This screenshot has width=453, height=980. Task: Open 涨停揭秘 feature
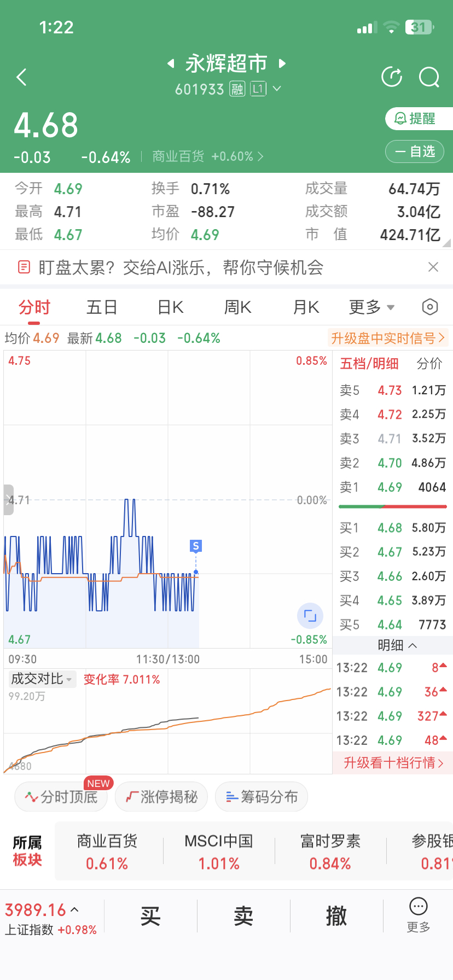pyautogui.click(x=161, y=797)
